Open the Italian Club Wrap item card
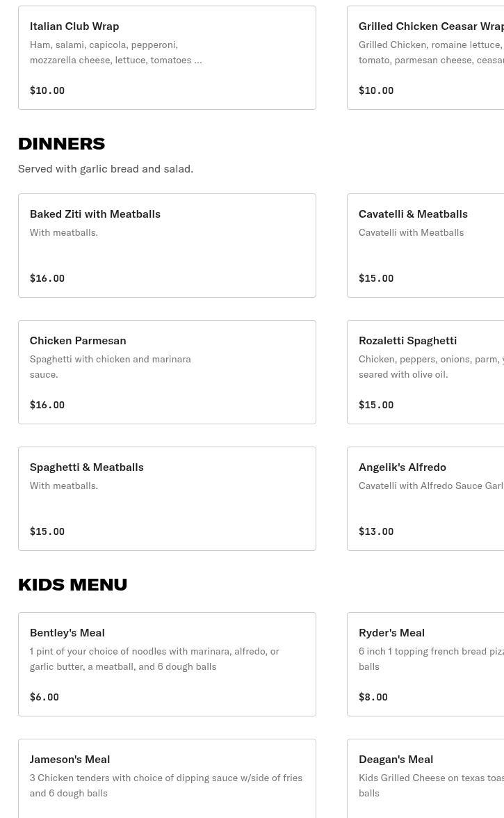504x818 pixels. (x=167, y=58)
